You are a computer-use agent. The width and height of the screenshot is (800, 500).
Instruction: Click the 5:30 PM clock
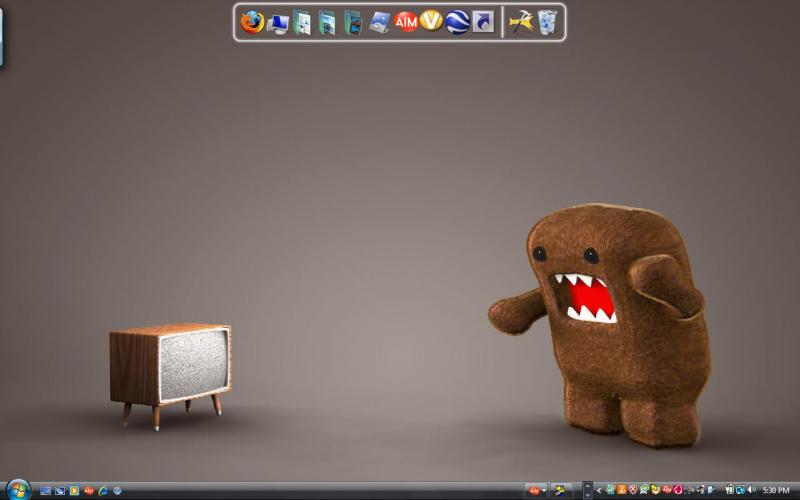776,490
